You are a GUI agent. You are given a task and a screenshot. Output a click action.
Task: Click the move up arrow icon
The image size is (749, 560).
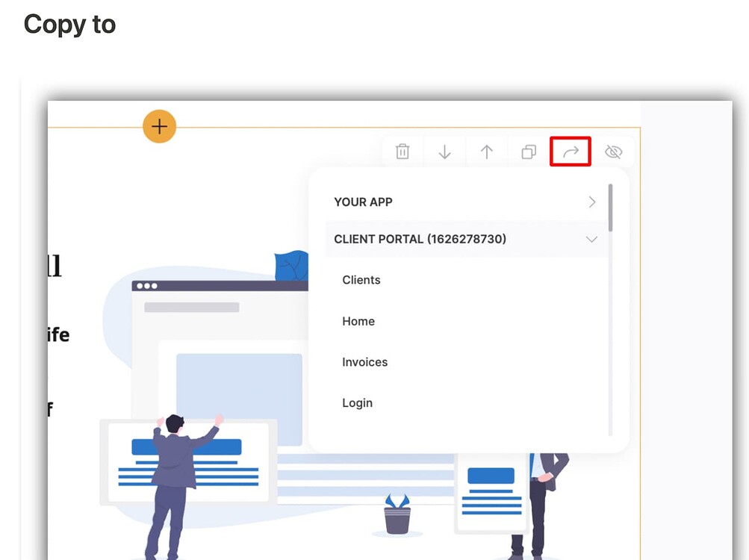(486, 152)
